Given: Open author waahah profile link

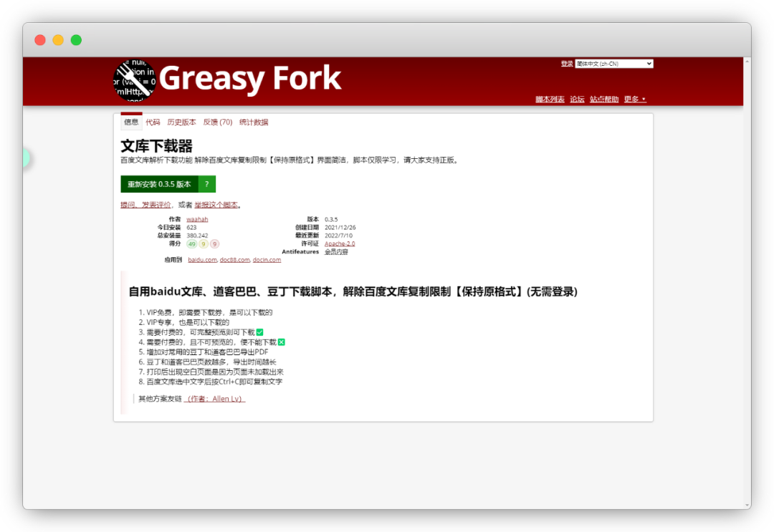Looking at the screenshot, I should click(197, 219).
